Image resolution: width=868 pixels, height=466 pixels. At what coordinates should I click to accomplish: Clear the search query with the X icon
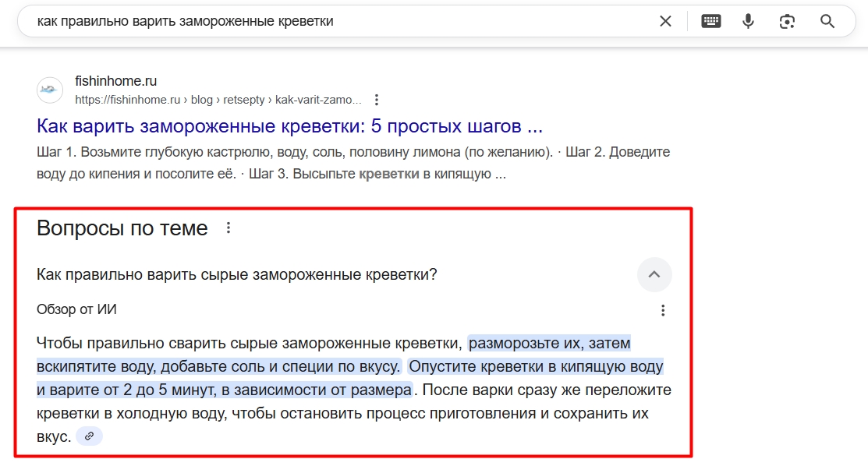point(665,21)
